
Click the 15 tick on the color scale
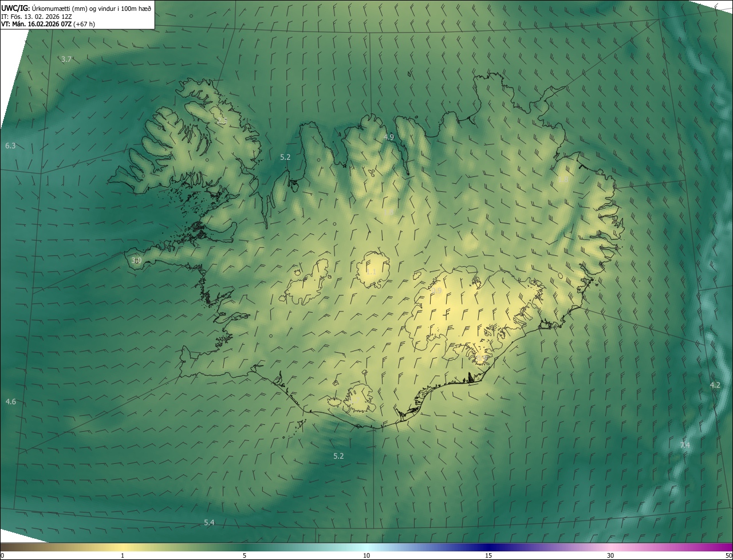pyautogui.click(x=488, y=555)
